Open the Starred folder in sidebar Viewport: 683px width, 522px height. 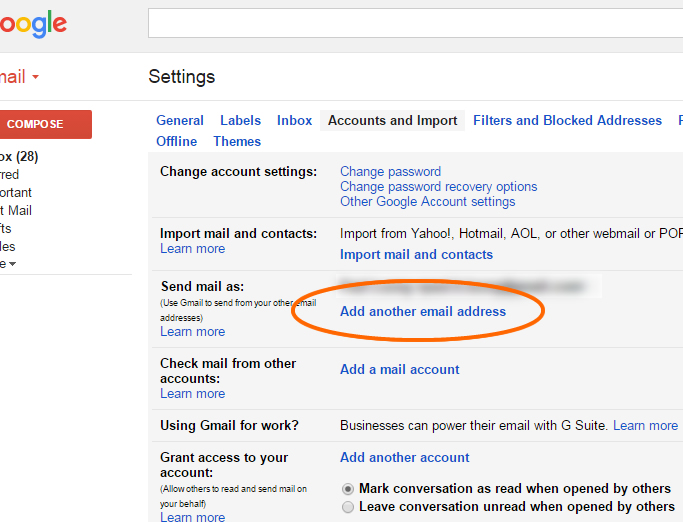tap(10, 174)
